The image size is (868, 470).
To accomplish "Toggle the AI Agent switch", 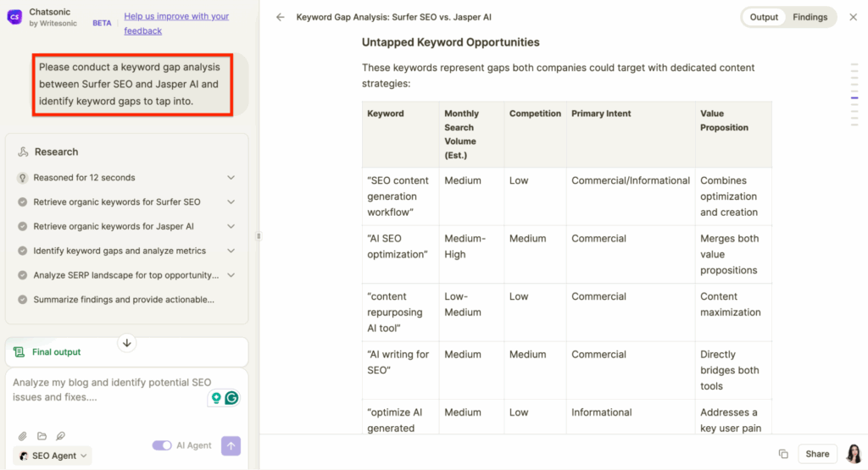I will (x=162, y=445).
